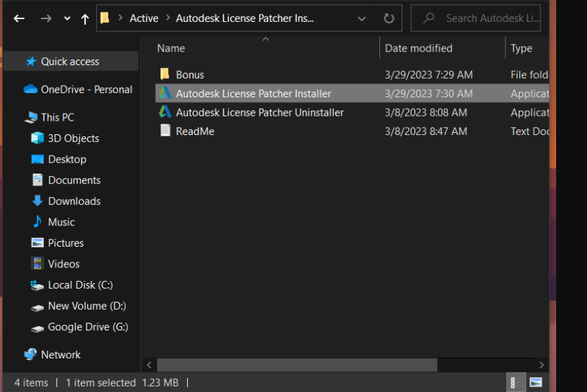Select Autodesk License Patcher Uninstaller icon
Screen dimensions: 587x392
pyautogui.click(x=165, y=112)
